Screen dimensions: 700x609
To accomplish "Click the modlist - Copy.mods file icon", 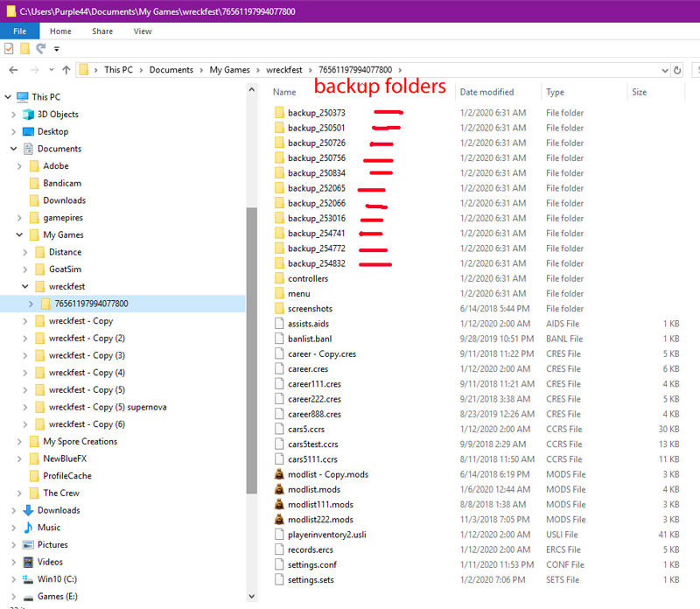I will click(x=279, y=474).
